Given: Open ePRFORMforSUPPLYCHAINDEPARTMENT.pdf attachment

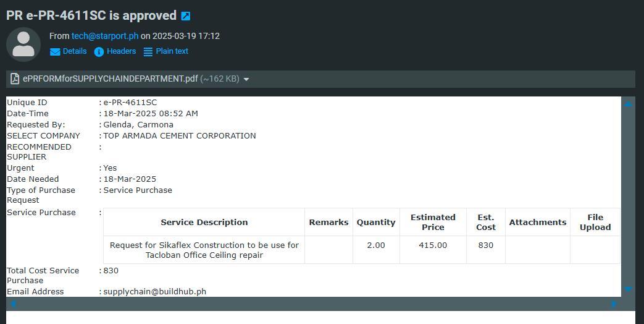Looking at the screenshot, I should pos(111,79).
